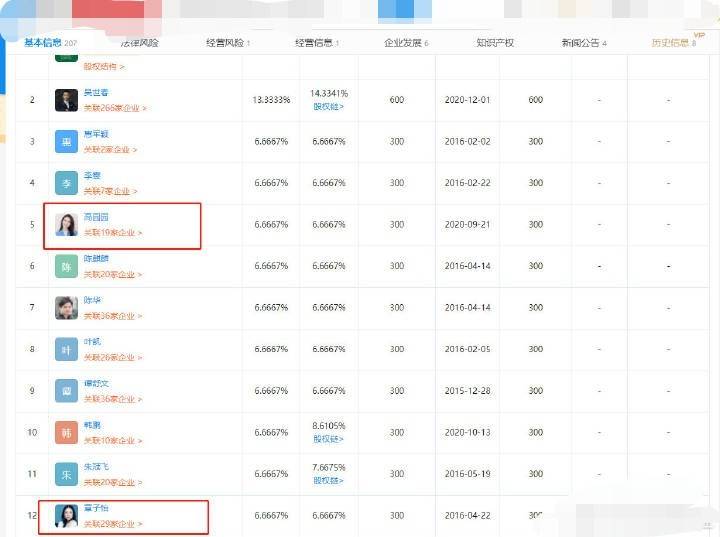Open 股权链 under 14.3341% in row 2
The height and width of the screenshot is (537, 720).
[x=328, y=107]
